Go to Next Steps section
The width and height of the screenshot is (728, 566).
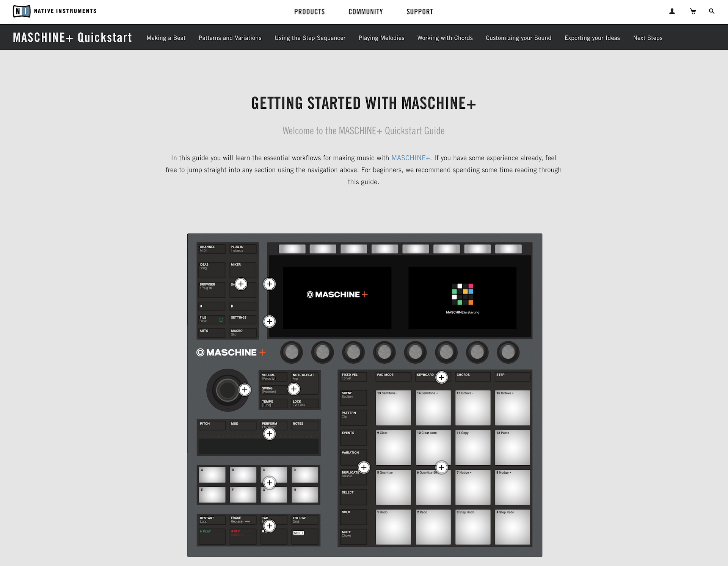coord(648,38)
